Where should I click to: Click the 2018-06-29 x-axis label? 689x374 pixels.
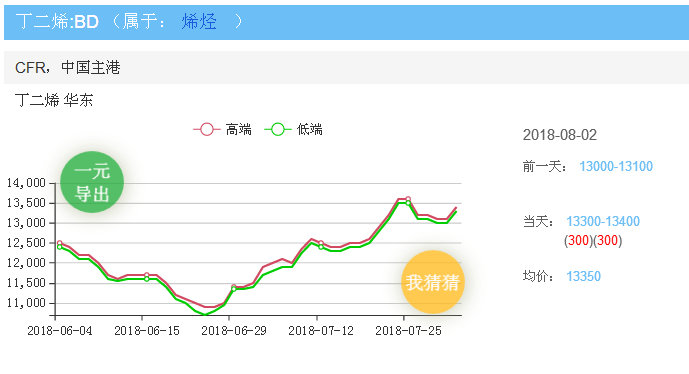(x=234, y=330)
